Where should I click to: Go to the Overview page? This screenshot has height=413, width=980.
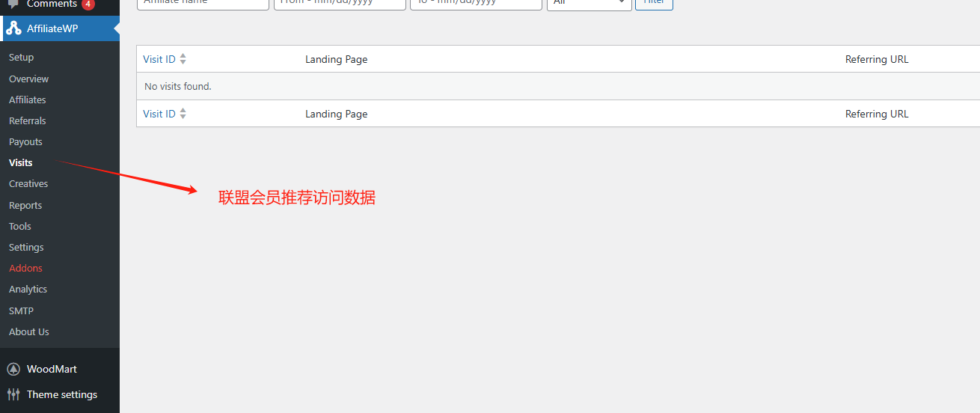[28, 79]
